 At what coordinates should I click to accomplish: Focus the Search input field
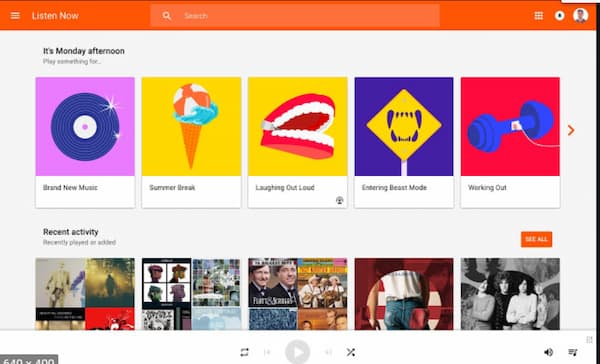click(x=295, y=16)
